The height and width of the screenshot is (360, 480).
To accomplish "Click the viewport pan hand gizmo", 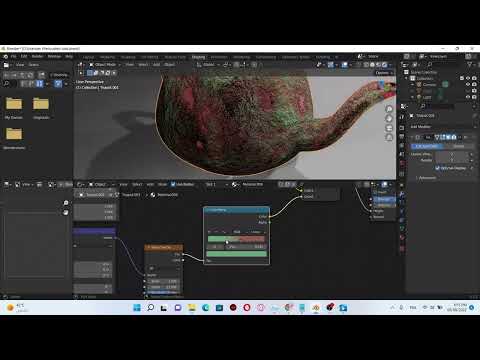I will 389,118.
